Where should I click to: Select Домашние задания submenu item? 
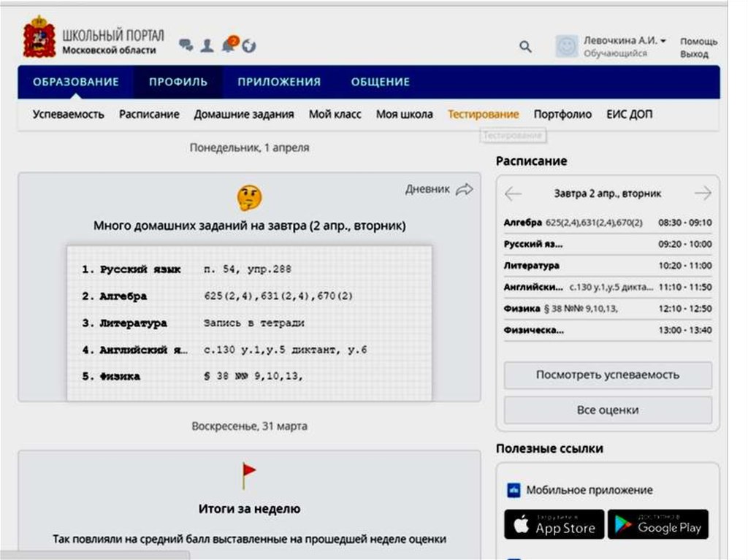pos(244,115)
